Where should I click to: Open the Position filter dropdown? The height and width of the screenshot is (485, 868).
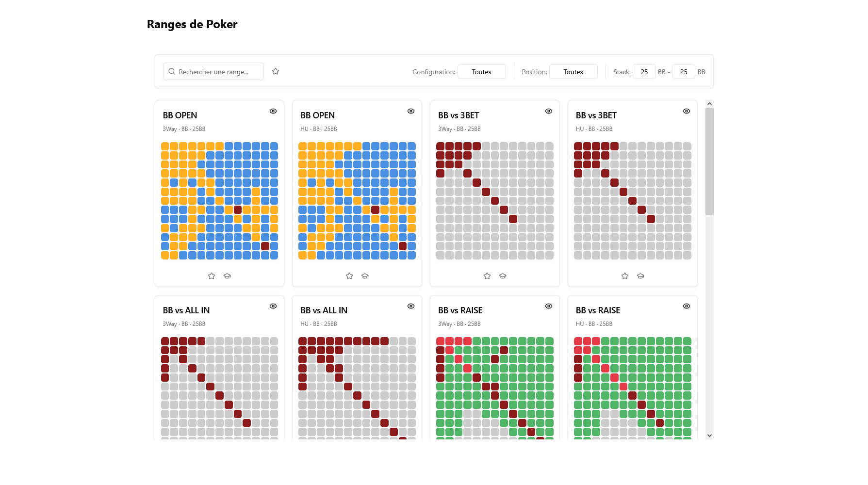[x=573, y=72]
